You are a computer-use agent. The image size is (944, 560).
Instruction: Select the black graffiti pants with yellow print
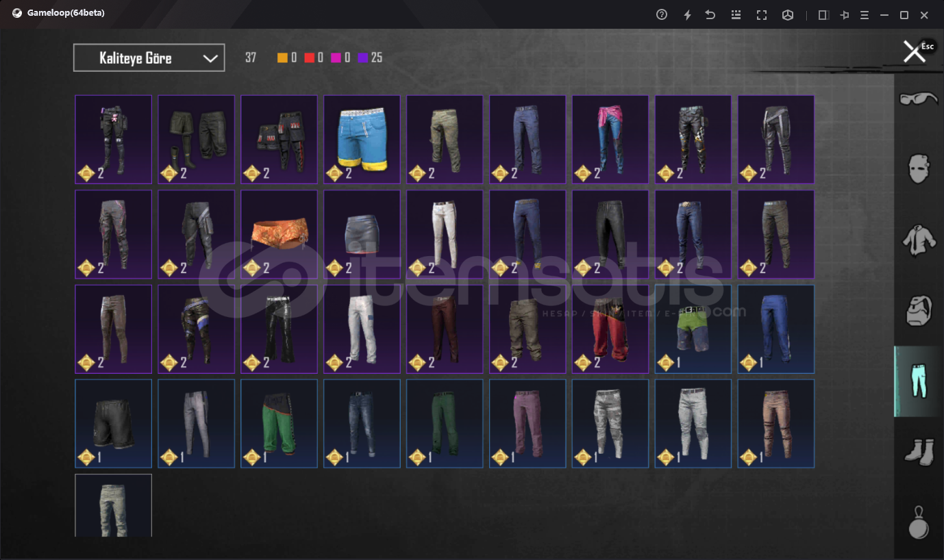click(693, 140)
